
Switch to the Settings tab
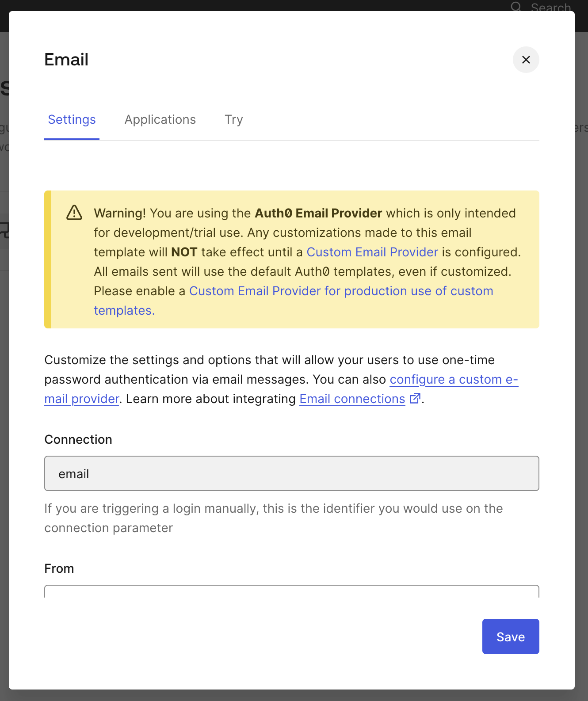72,119
